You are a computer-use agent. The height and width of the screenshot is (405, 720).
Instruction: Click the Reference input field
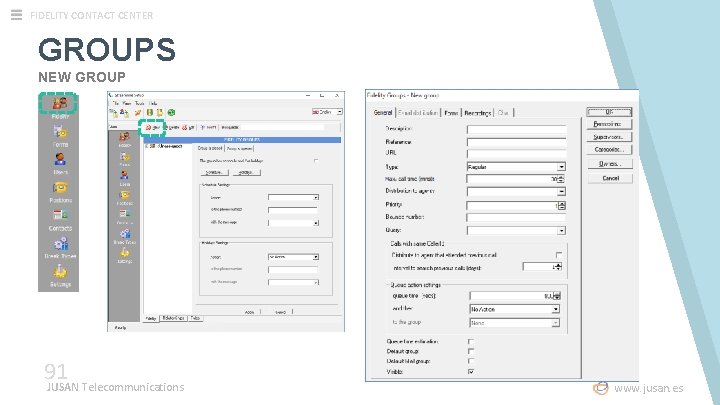click(516, 142)
